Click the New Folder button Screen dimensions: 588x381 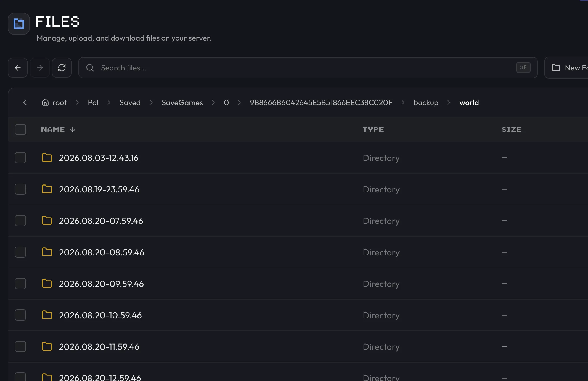tap(566, 68)
